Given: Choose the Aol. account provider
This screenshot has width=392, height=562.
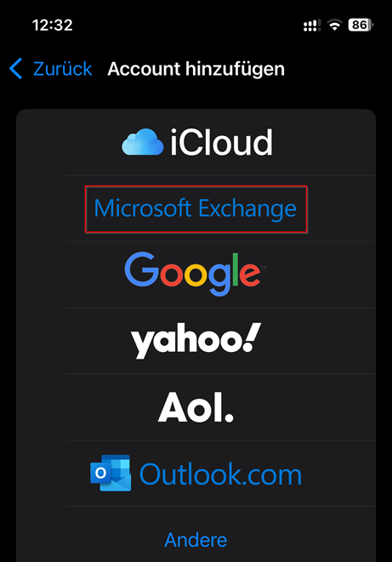Looking at the screenshot, I should (x=196, y=406).
